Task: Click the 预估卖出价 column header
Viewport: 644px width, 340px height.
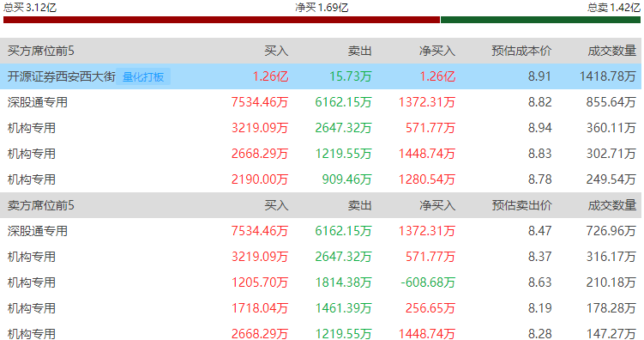Action: [x=521, y=205]
